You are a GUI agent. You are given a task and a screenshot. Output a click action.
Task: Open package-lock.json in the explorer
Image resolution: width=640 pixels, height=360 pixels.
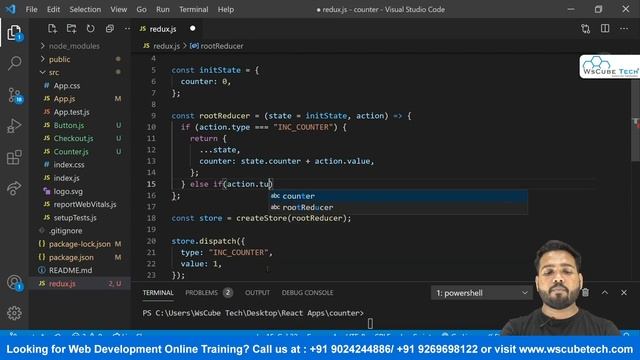click(x=79, y=244)
